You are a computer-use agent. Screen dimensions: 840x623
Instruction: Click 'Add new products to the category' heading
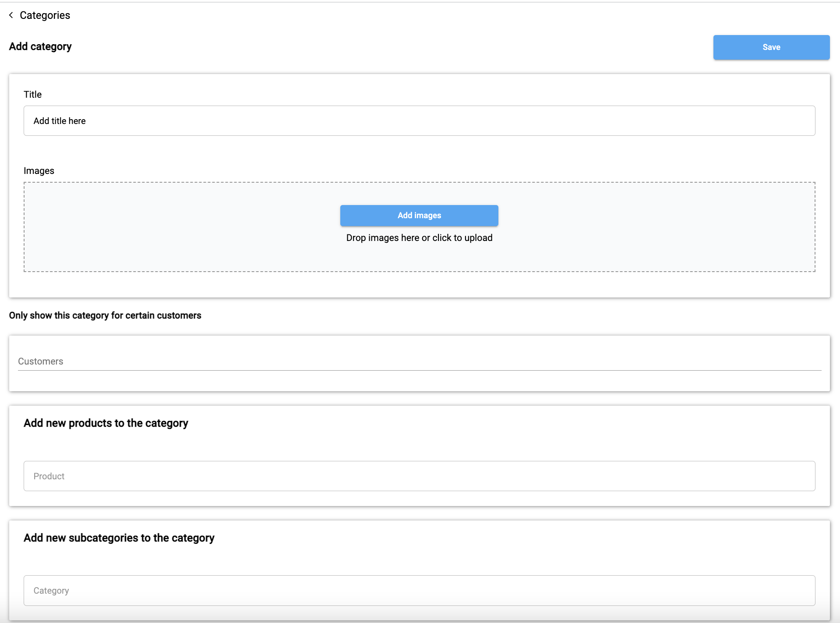[106, 423]
